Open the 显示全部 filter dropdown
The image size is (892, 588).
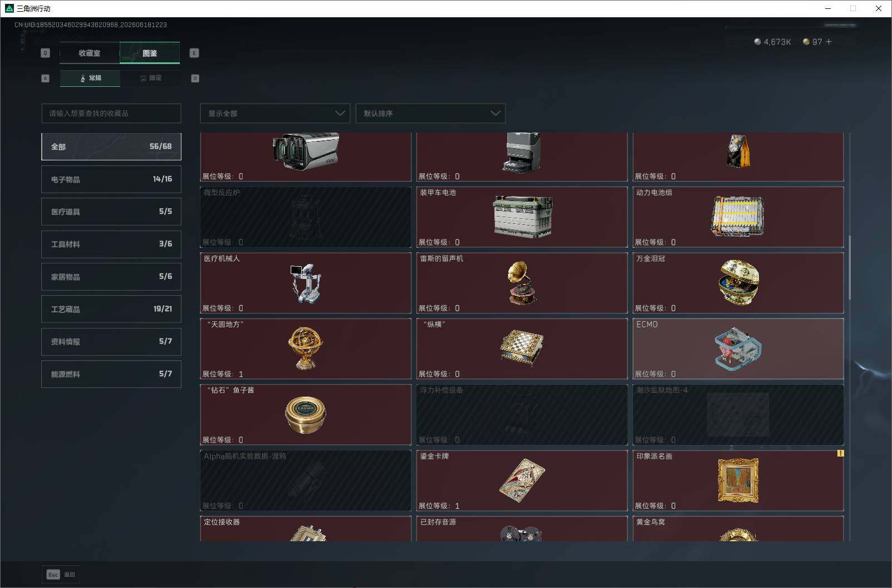(x=275, y=113)
